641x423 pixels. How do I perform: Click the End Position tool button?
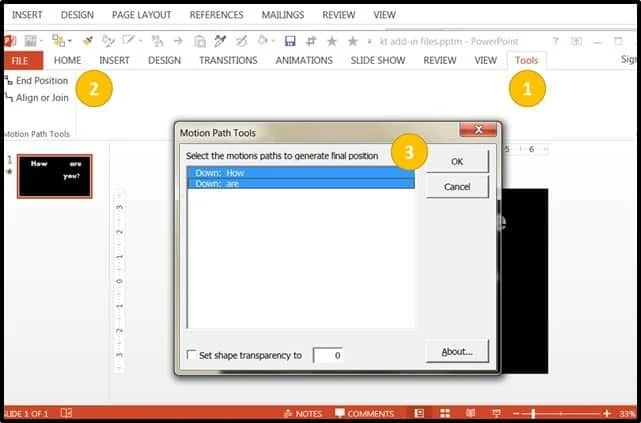37,81
